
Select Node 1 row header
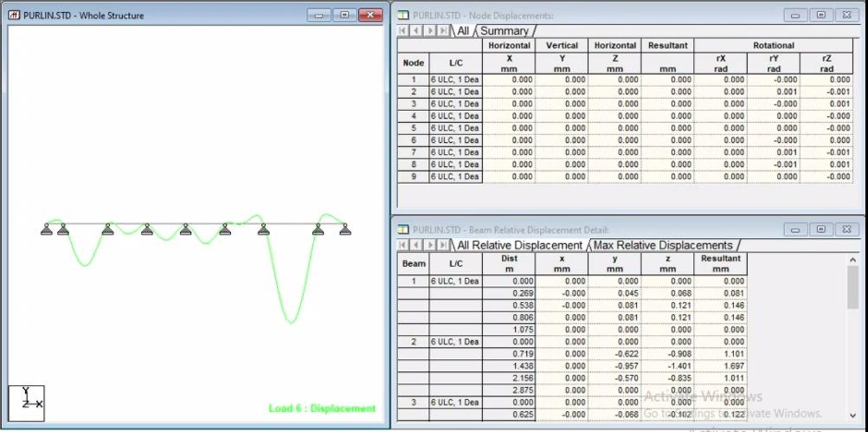[414, 80]
